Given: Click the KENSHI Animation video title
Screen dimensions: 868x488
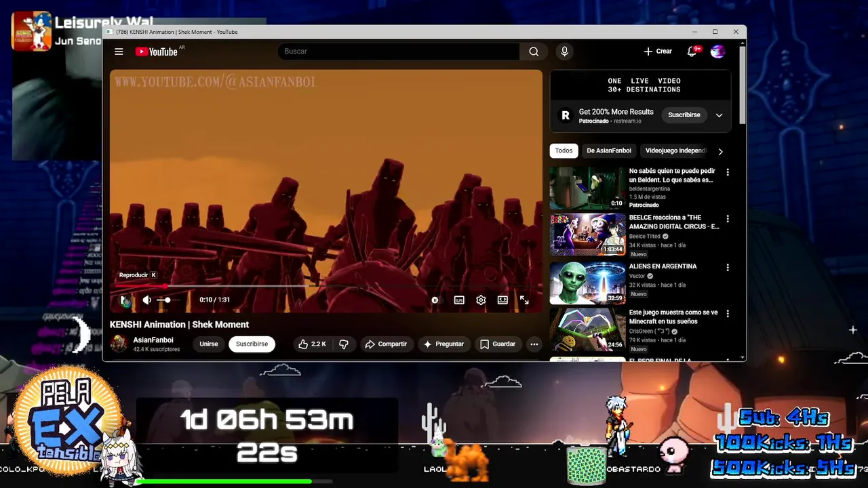Looking at the screenshot, I should 180,325.
